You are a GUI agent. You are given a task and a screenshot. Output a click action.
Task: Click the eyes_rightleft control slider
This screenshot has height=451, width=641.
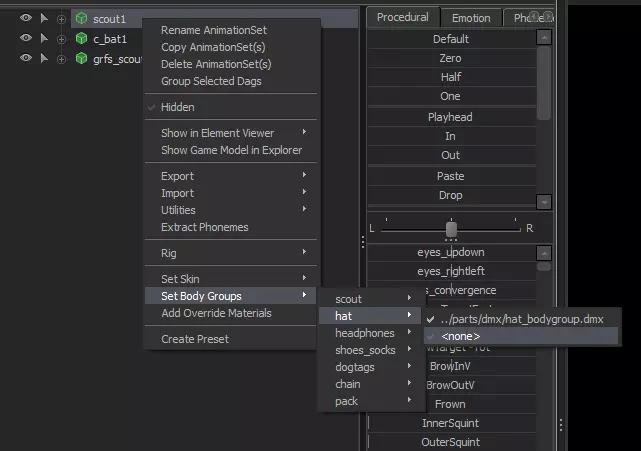click(451, 271)
